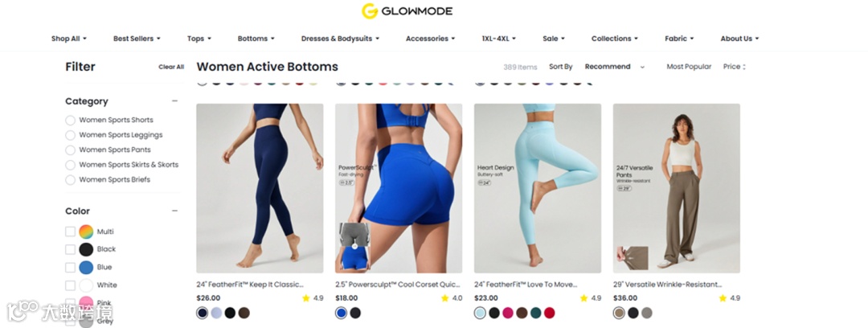Expand the Bottoms navigation dropdown
The width and height of the screenshot is (868, 328).
[256, 39]
